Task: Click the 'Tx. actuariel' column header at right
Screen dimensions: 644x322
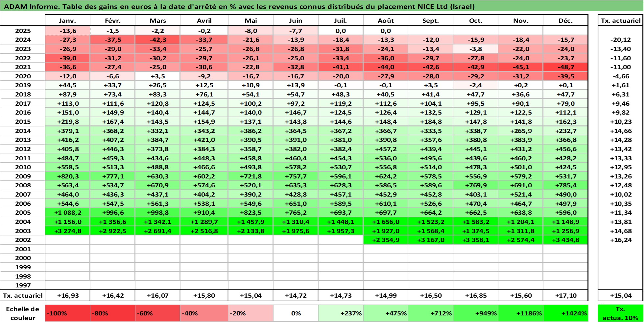Action: click(620, 20)
